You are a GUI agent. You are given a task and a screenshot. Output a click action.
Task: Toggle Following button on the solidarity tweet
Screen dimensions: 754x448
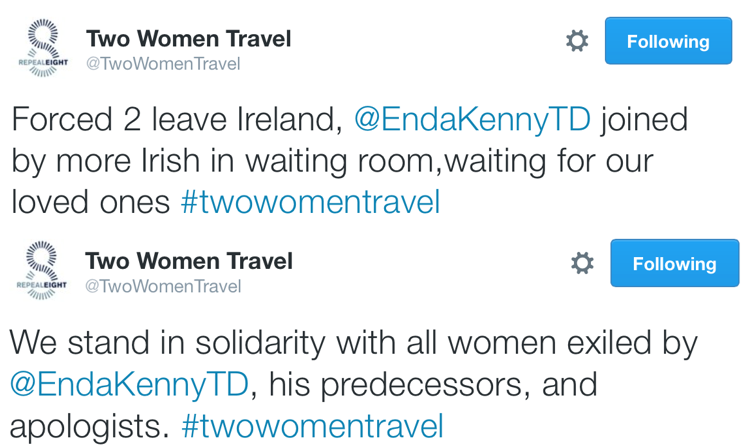tap(675, 263)
